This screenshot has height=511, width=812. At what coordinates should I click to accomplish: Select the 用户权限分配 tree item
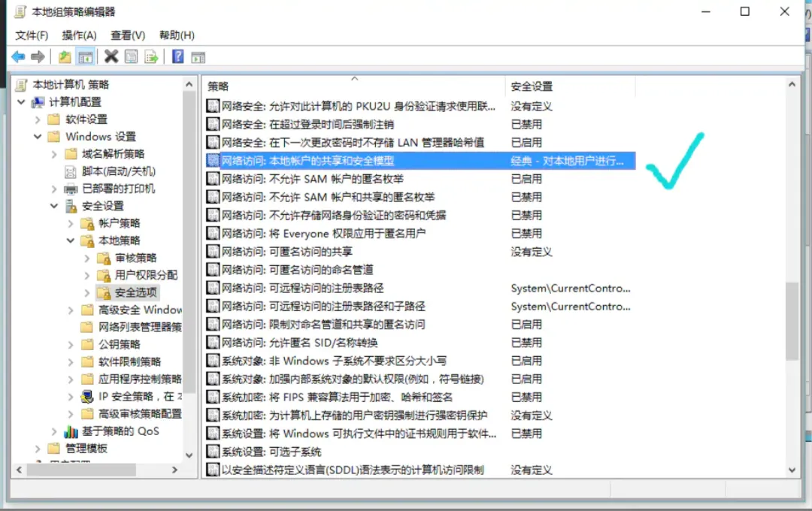[x=146, y=275]
